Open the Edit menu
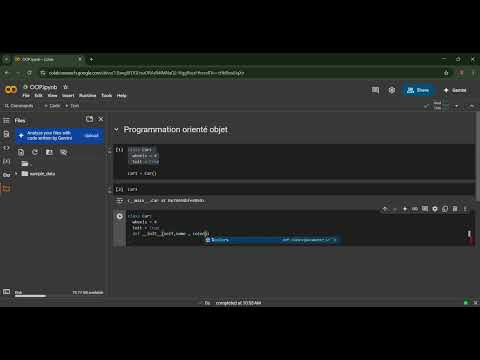480x360 pixels. tap(39, 96)
